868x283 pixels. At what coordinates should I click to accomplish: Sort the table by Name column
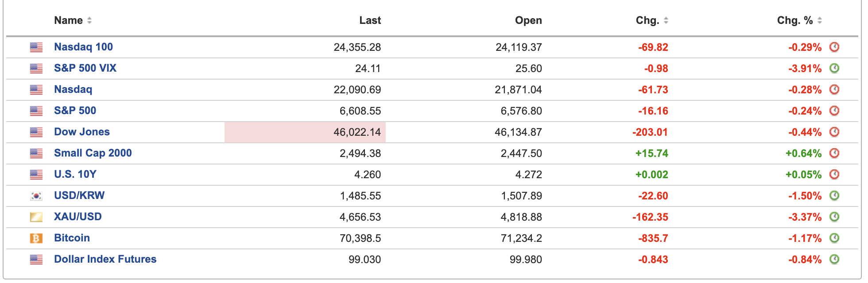point(89,20)
